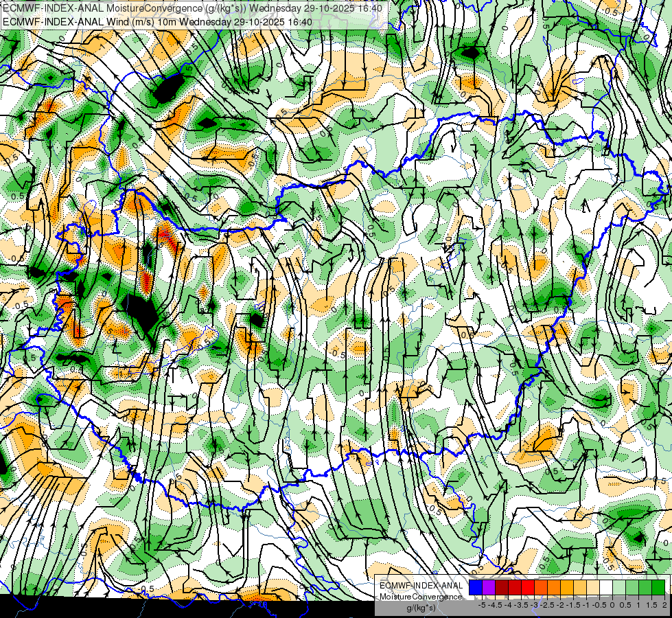Select the dark red legend swatch from -4.5 to -4

click(x=502, y=588)
